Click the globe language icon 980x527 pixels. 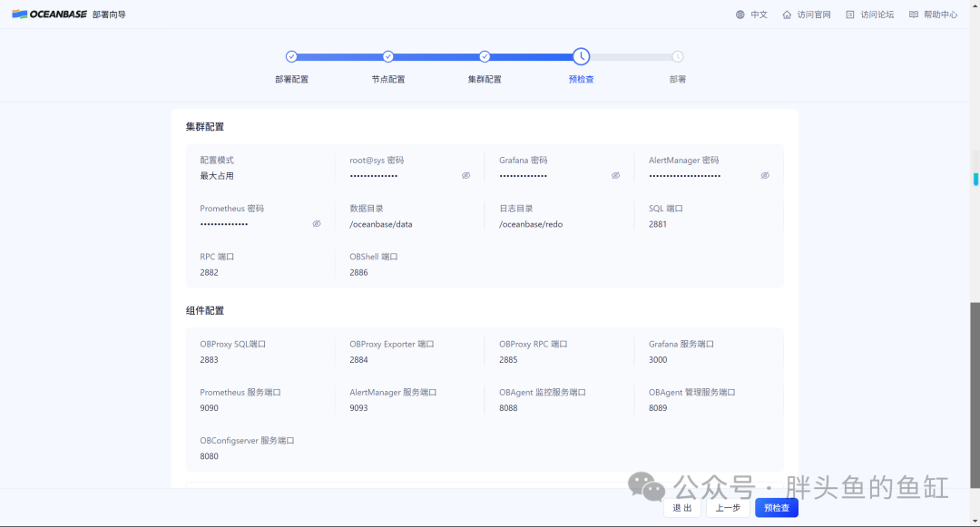coord(740,15)
